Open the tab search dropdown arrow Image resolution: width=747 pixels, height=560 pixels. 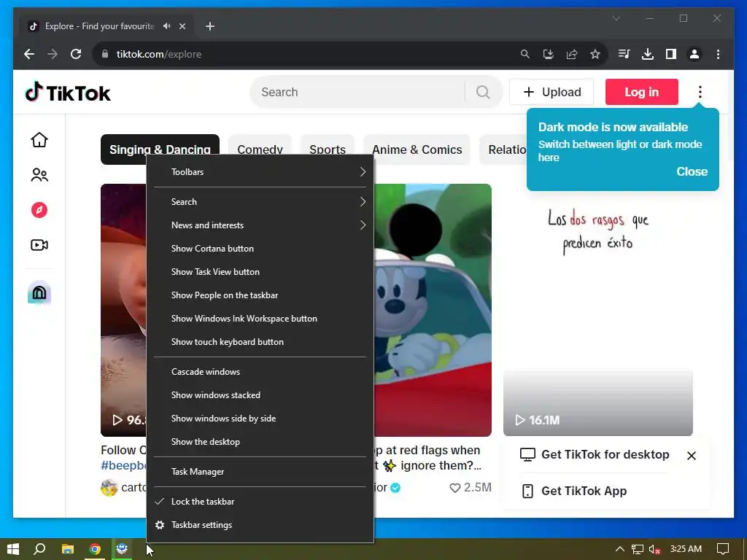[x=616, y=18]
